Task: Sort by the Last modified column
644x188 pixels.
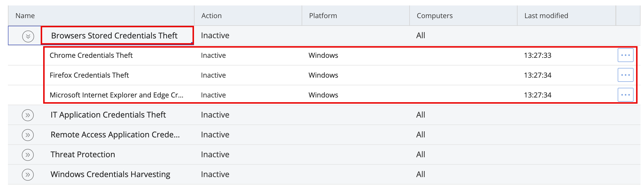Action: point(546,15)
